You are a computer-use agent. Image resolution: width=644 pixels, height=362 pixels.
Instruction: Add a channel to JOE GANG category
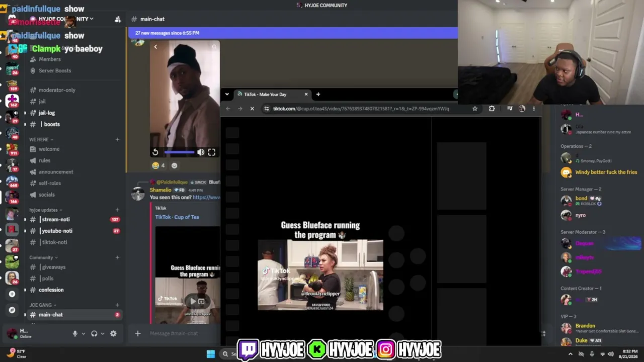[x=117, y=305]
